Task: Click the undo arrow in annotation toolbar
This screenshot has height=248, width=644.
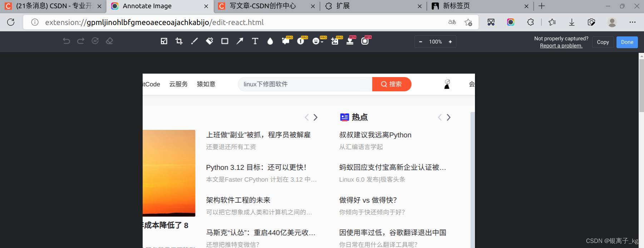Action: click(66, 41)
